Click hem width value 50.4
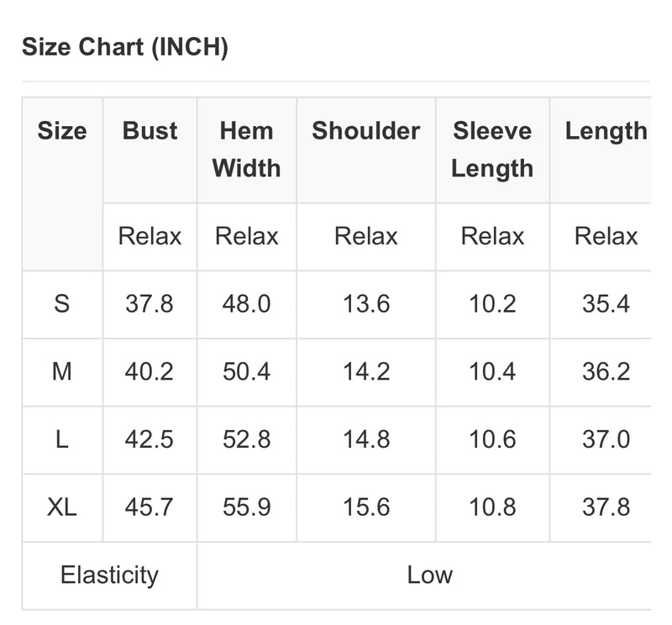 246,371
